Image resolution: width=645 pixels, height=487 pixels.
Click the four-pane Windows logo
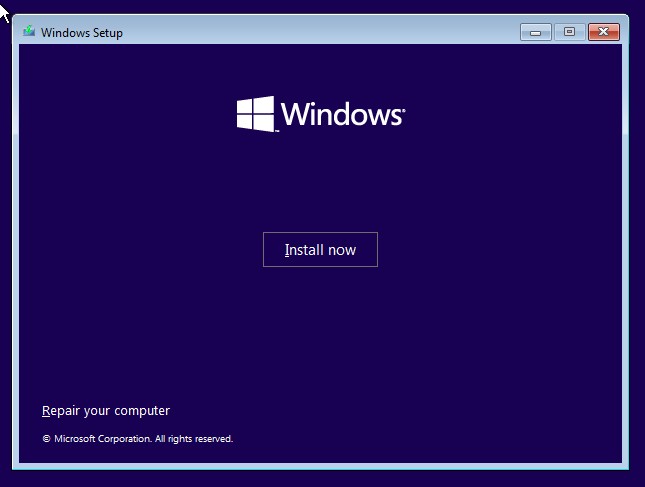pyautogui.click(x=256, y=114)
